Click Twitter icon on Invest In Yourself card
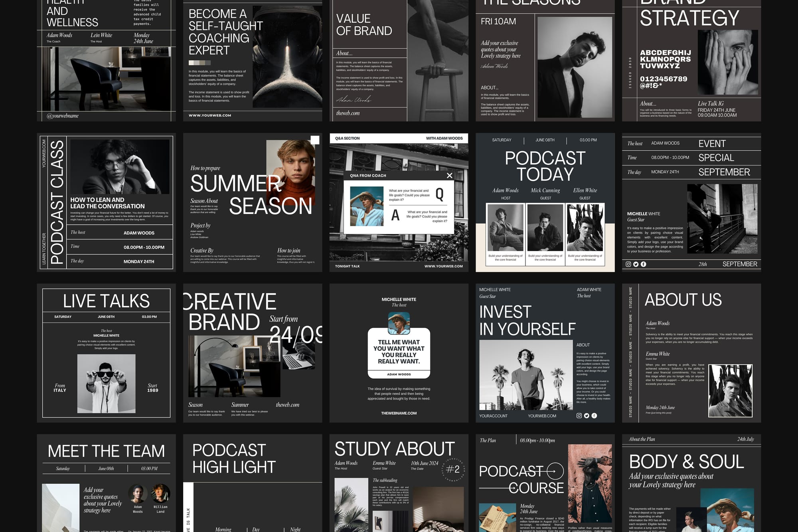 coord(587,415)
